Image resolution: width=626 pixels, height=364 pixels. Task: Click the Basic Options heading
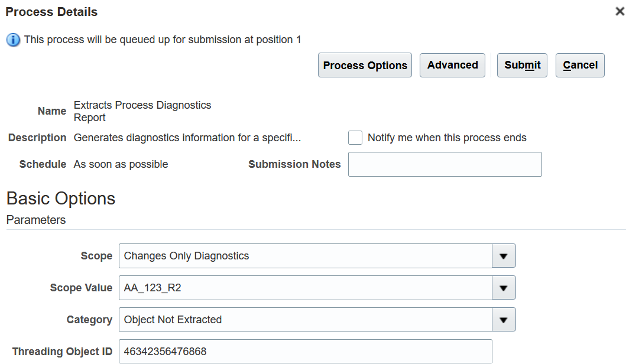[61, 199]
